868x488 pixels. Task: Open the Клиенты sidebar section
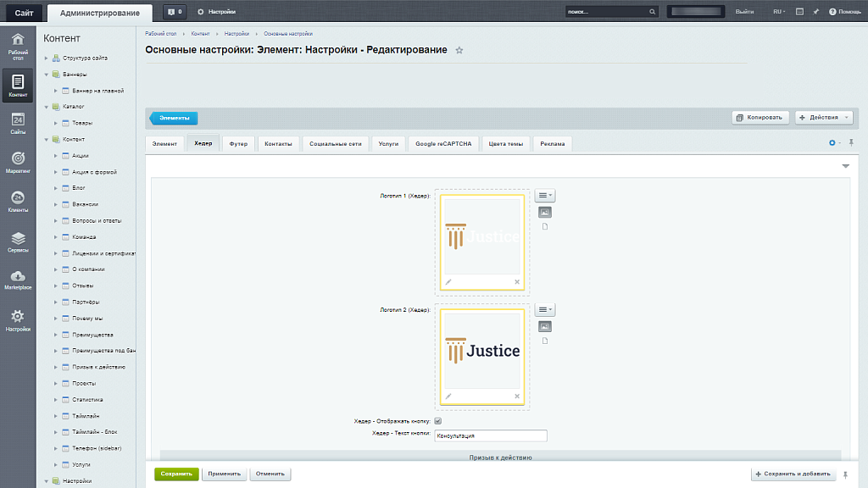pyautogui.click(x=18, y=199)
